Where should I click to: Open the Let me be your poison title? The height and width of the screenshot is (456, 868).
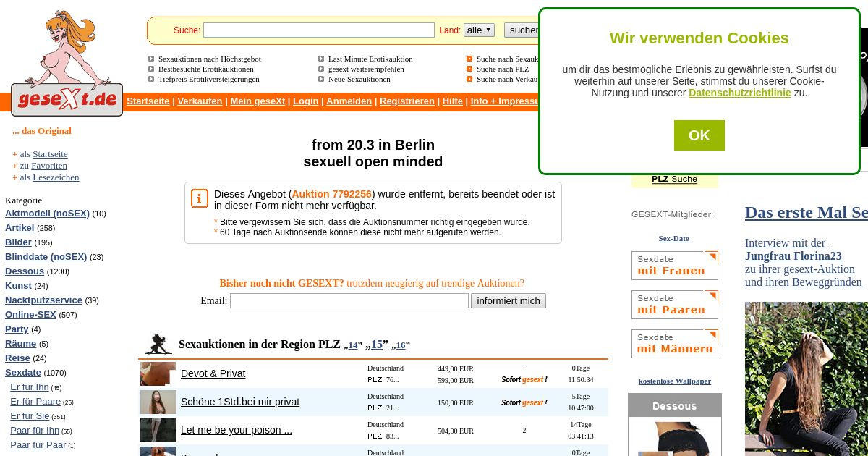pyautogui.click(x=237, y=430)
